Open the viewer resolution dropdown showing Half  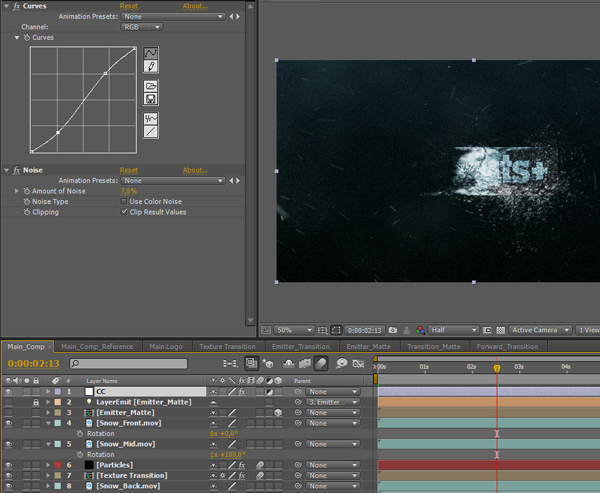(x=453, y=329)
